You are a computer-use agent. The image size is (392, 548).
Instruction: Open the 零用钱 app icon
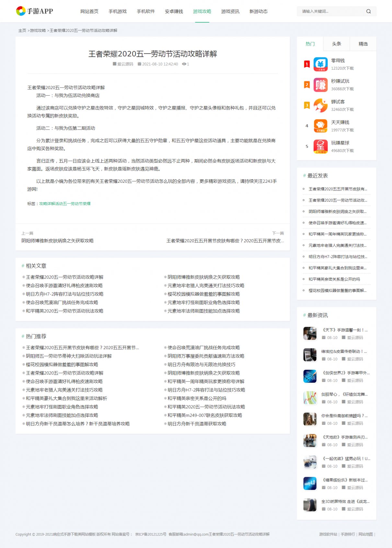coord(320,64)
